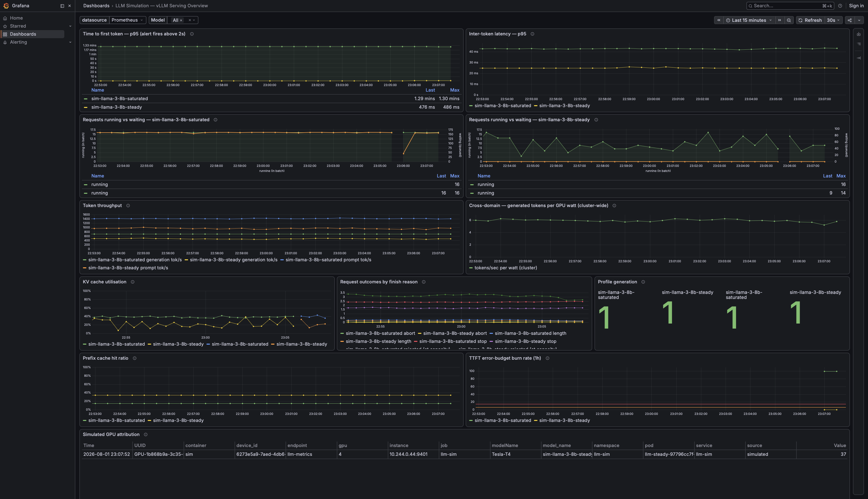Viewport: 868px width, 499px height.
Task: Click the Refresh button
Action: (x=810, y=20)
